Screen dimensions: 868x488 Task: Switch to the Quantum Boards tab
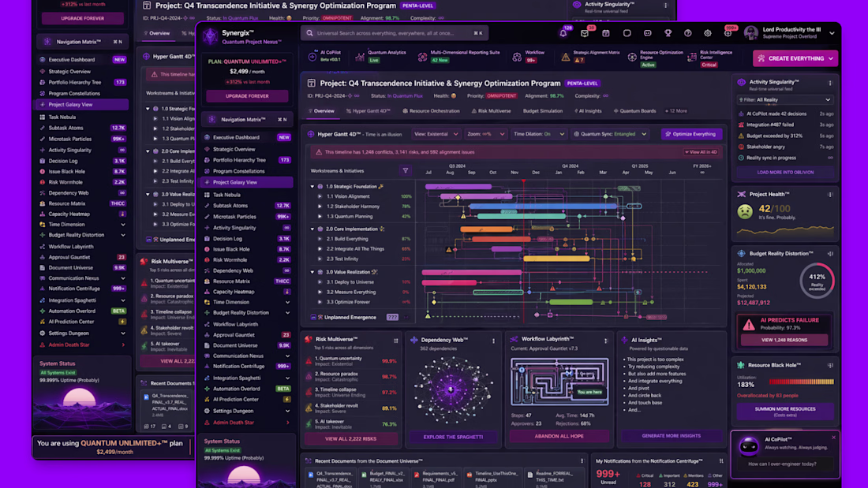pyautogui.click(x=634, y=110)
